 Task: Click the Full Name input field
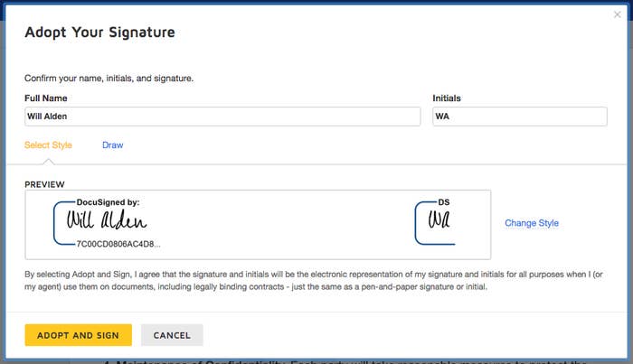(222, 117)
